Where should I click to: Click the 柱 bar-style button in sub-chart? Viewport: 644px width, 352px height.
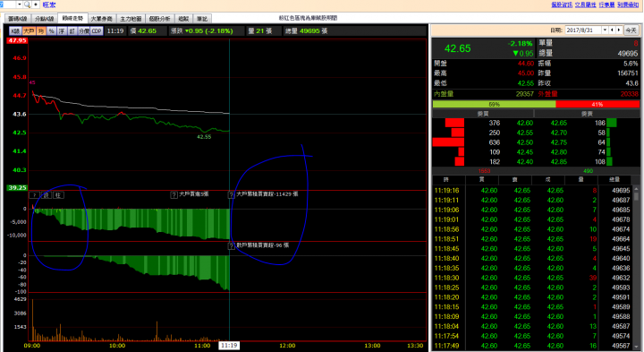(58, 195)
